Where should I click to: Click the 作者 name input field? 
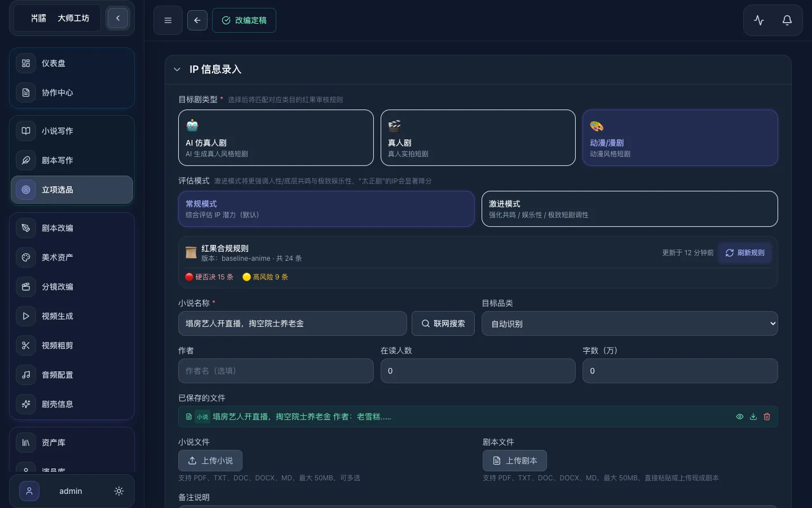[x=276, y=371]
